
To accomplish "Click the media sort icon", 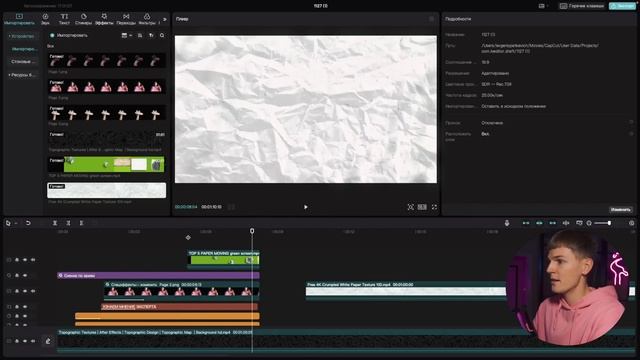I will click(x=140, y=36).
